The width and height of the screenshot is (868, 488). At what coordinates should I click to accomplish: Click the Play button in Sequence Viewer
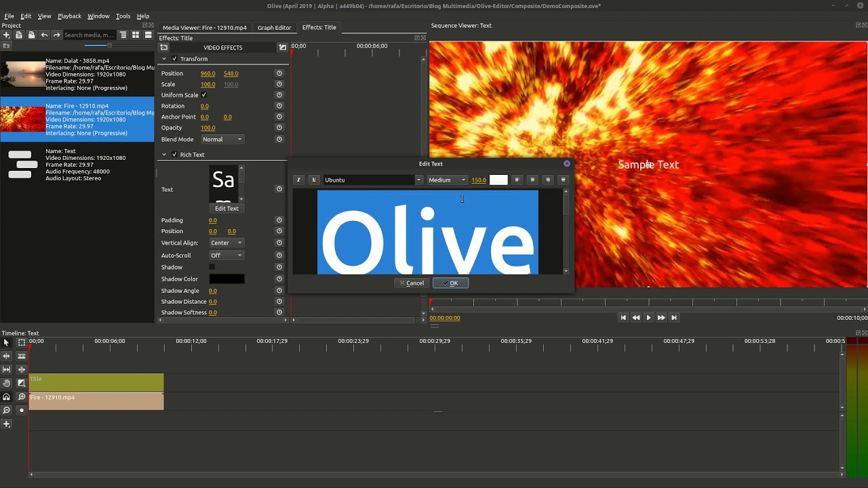point(648,317)
